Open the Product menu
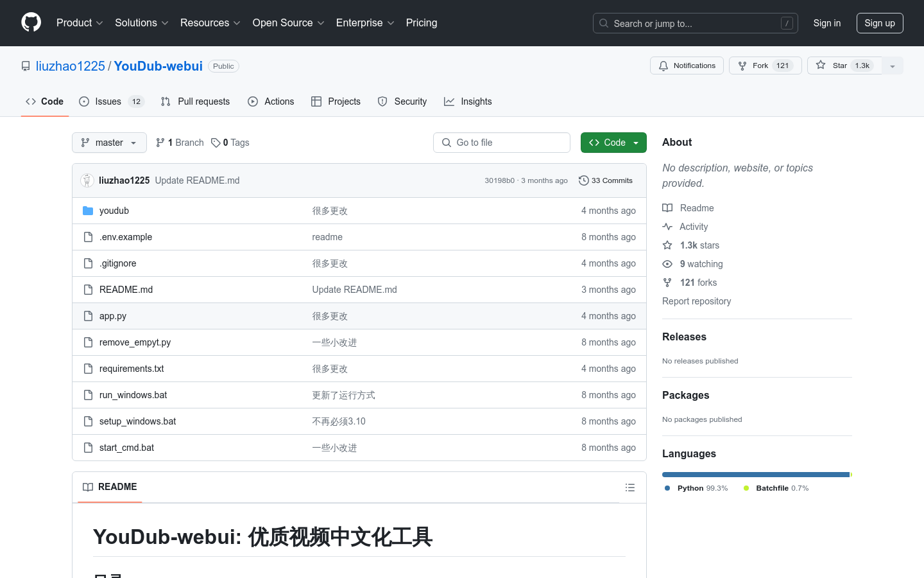The width and height of the screenshot is (924, 578). click(80, 22)
